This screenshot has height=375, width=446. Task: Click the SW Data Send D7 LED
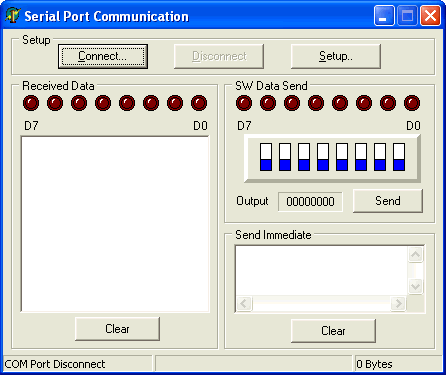point(244,103)
